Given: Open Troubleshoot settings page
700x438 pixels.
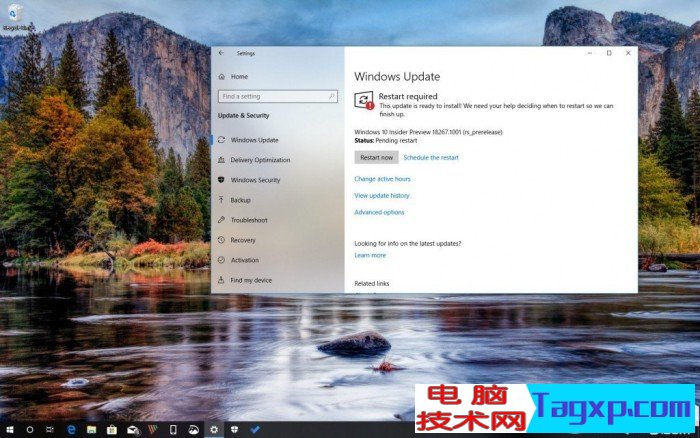Looking at the screenshot, I should pyautogui.click(x=249, y=220).
